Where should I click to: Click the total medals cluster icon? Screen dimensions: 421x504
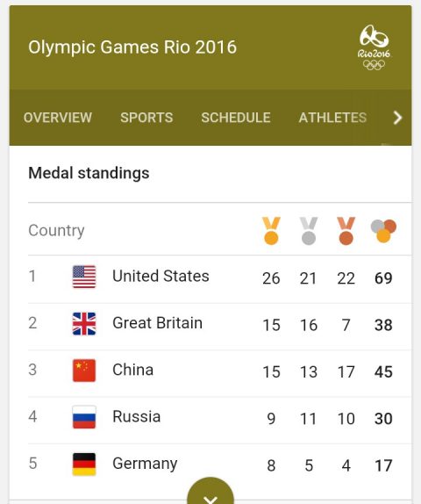pyautogui.click(x=383, y=231)
